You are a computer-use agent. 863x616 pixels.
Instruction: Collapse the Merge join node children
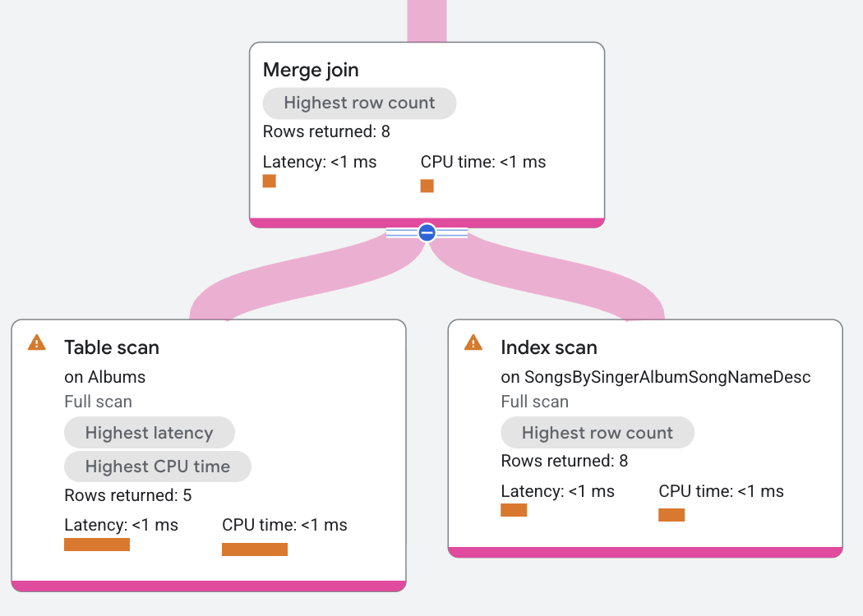427,232
